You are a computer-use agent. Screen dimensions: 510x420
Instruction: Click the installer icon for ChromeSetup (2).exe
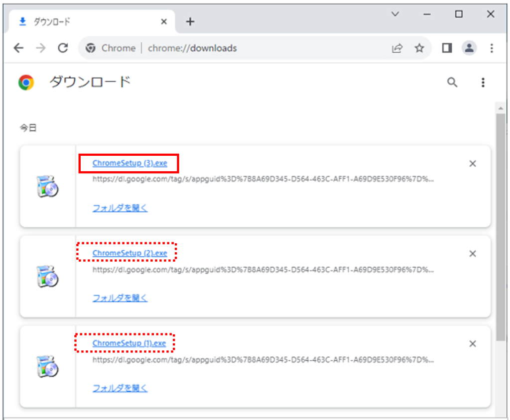tap(47, 276)
